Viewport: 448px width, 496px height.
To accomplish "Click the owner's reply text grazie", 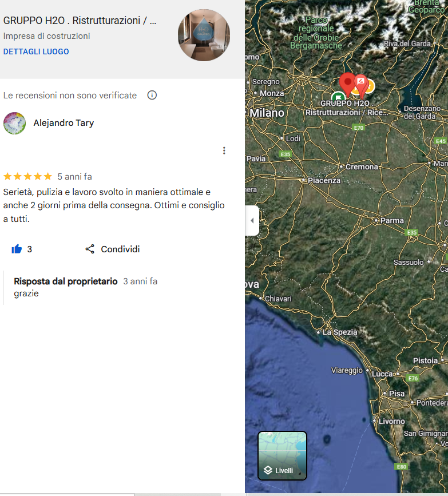I will 26,293.
